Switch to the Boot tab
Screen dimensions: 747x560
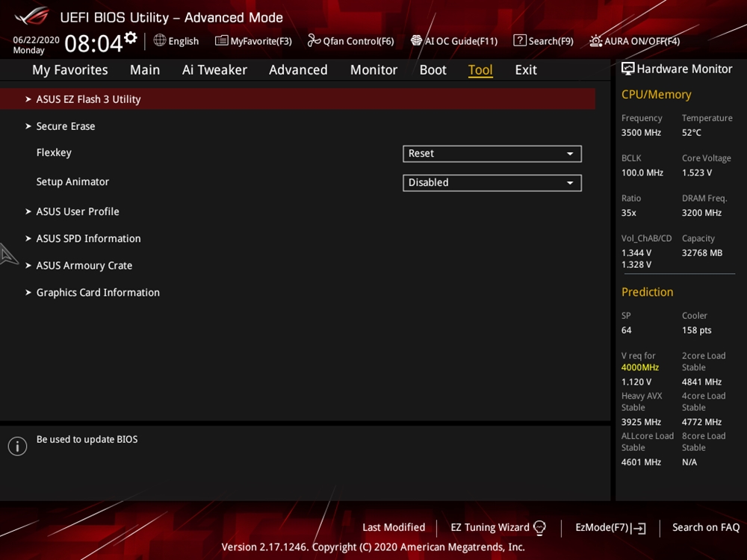[433, 70]
